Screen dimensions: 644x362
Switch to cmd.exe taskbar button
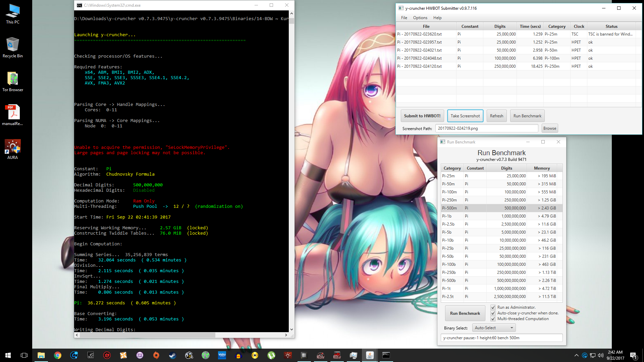(386, 355)
